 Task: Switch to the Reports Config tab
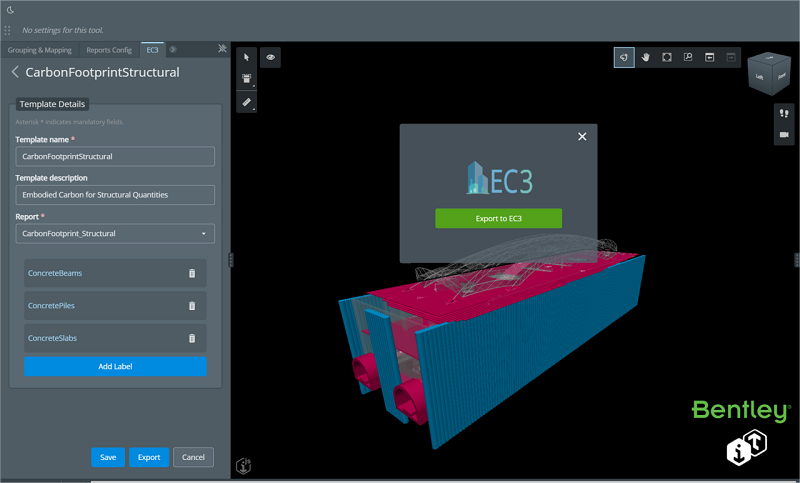pyautogui.click(x=109, y=50)
